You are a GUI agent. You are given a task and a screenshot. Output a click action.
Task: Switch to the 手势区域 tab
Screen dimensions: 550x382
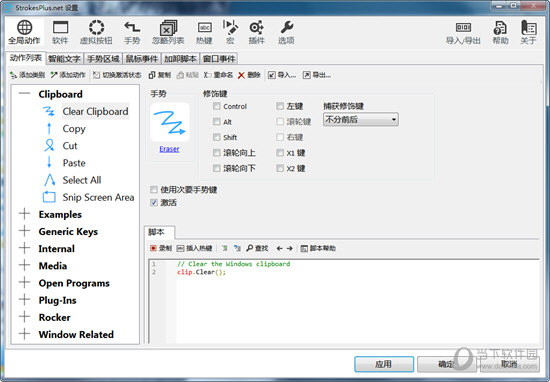point(103,59)
